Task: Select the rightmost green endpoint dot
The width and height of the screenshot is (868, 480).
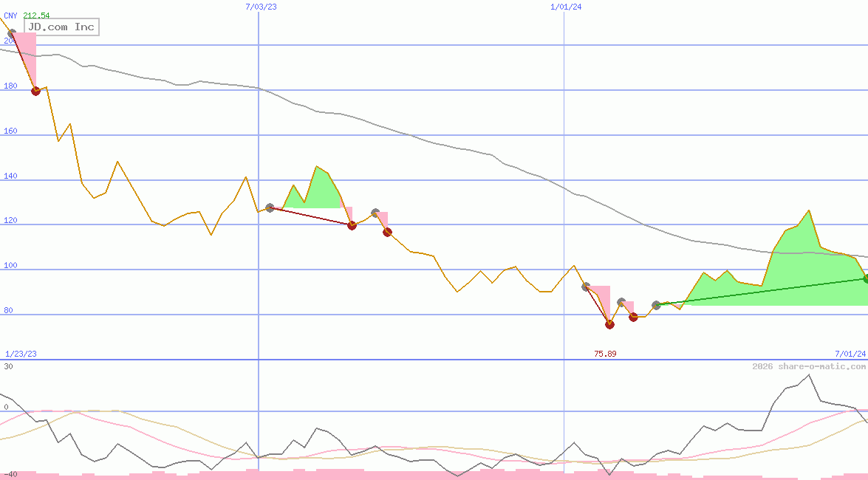Action: tap(864, 279)
